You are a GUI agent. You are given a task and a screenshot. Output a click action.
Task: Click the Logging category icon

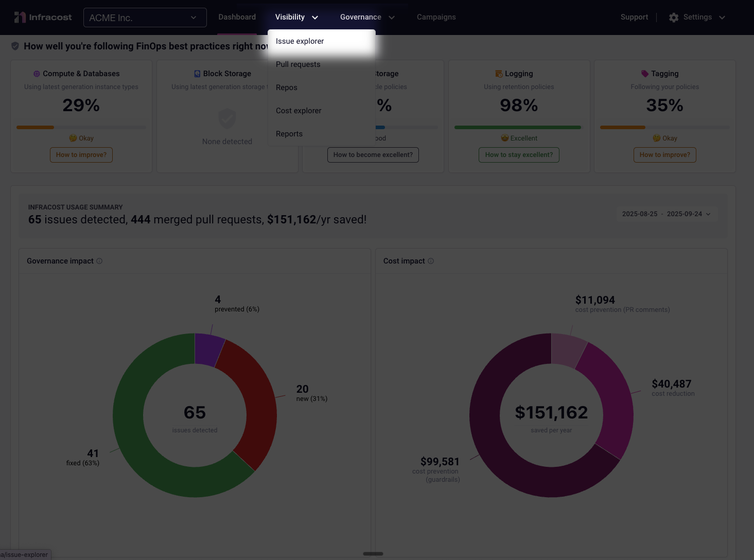point(498,74)
